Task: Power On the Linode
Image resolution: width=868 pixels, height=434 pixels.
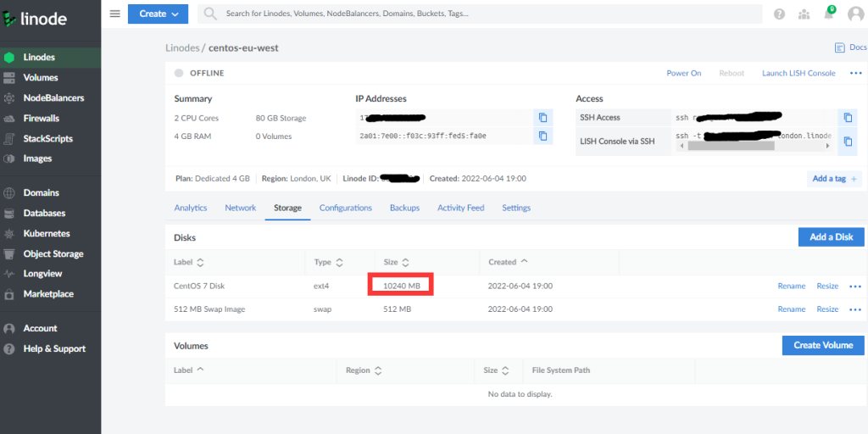Action: [684, 73]
